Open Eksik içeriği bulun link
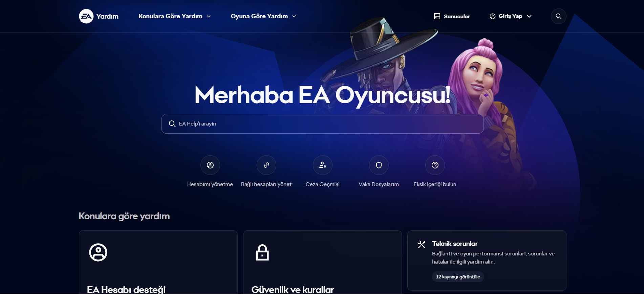This screenshot has width=644, height=294. (x=435, y=184)
